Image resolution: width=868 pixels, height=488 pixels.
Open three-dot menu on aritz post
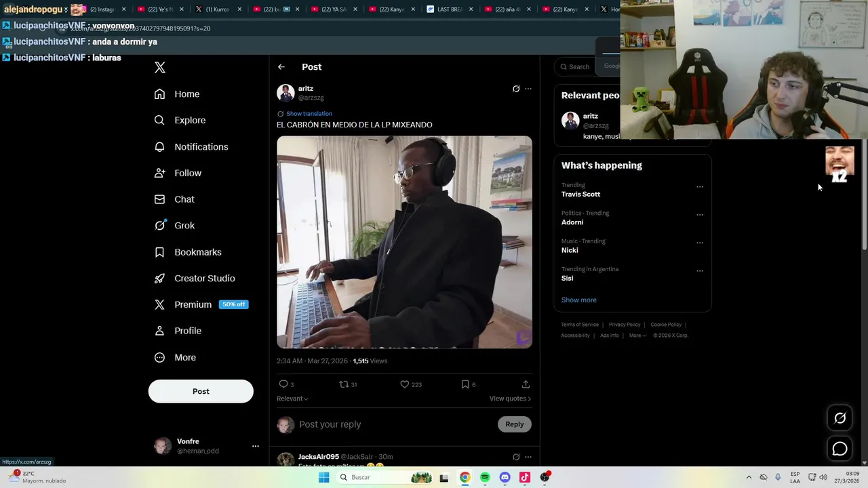tap(528, 89)
